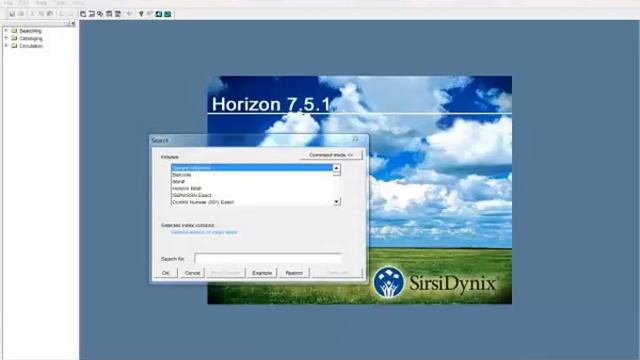The height and width of the screenshot is (360, 640).
Task: Click the index list scroll-down arrow
Action: 336,202
